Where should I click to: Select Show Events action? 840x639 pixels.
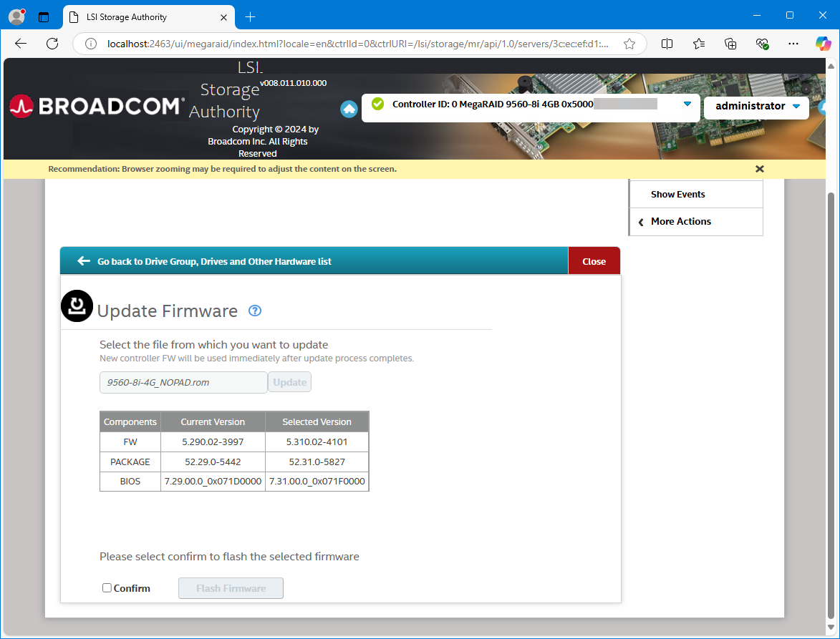pos(696,194)
